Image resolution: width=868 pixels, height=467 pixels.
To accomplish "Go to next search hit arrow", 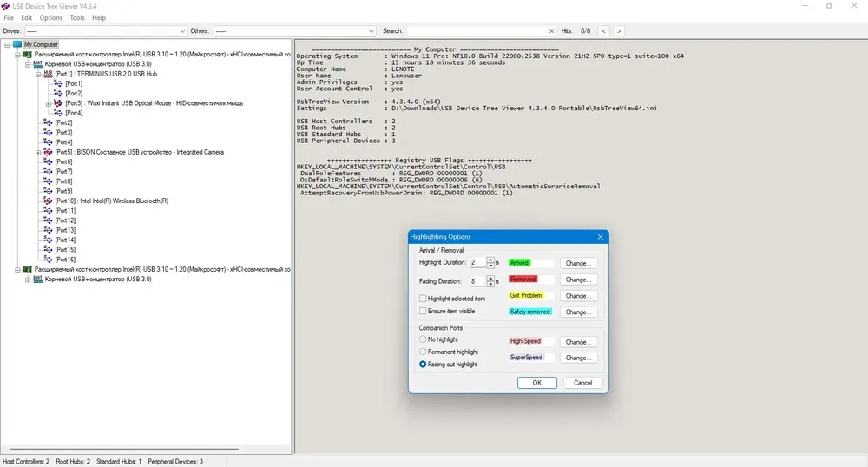I will tap(619, 31).
